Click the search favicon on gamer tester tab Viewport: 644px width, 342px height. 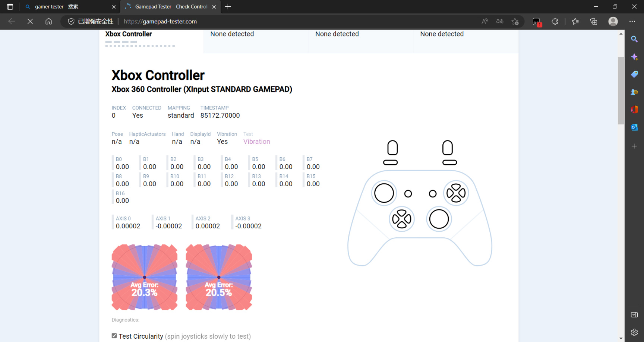[28, 7]
